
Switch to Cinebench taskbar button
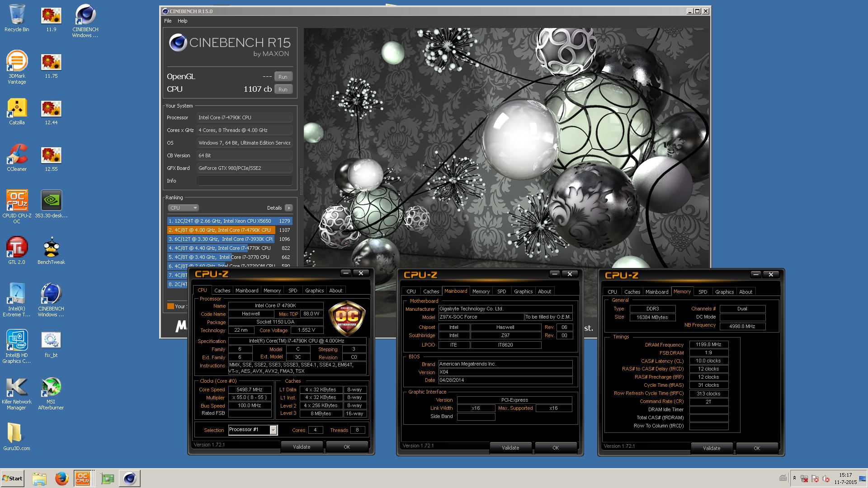pos(129,478)
